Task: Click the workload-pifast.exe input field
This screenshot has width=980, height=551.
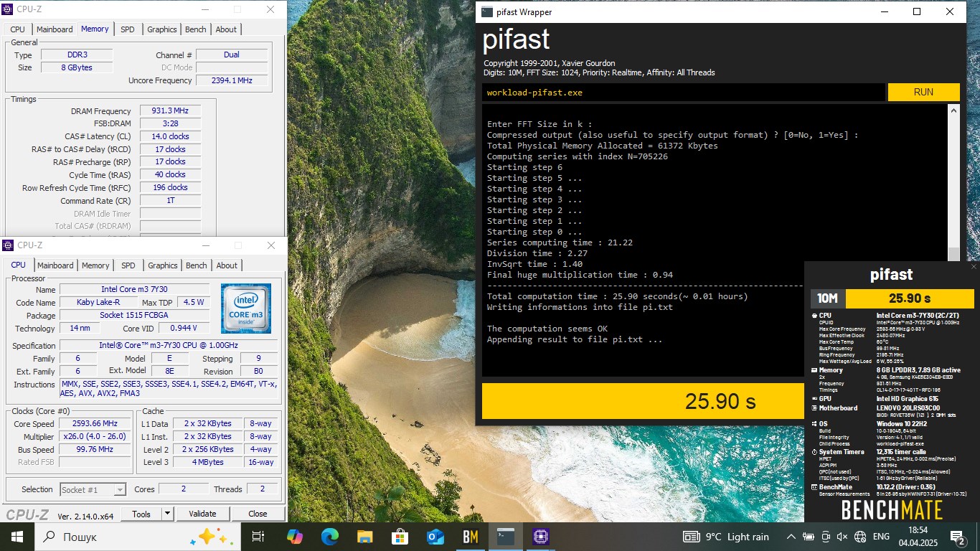Action: point(683,92)
